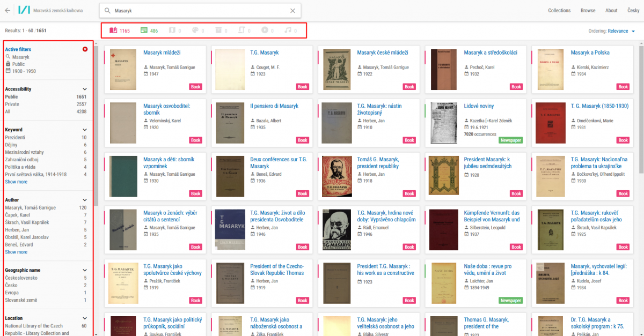Click the search magnifier icon
This screenshot has width=644, height=336.
click(x=107, y=10)
